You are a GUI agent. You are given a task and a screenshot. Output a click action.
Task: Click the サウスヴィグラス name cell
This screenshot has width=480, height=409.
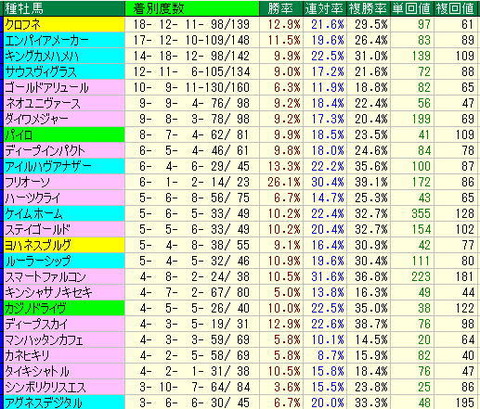[x=64, y=72]
